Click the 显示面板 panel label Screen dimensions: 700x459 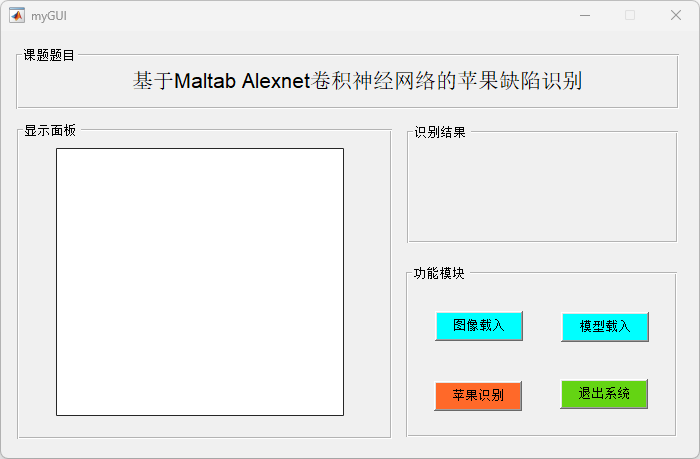[50, 131]
